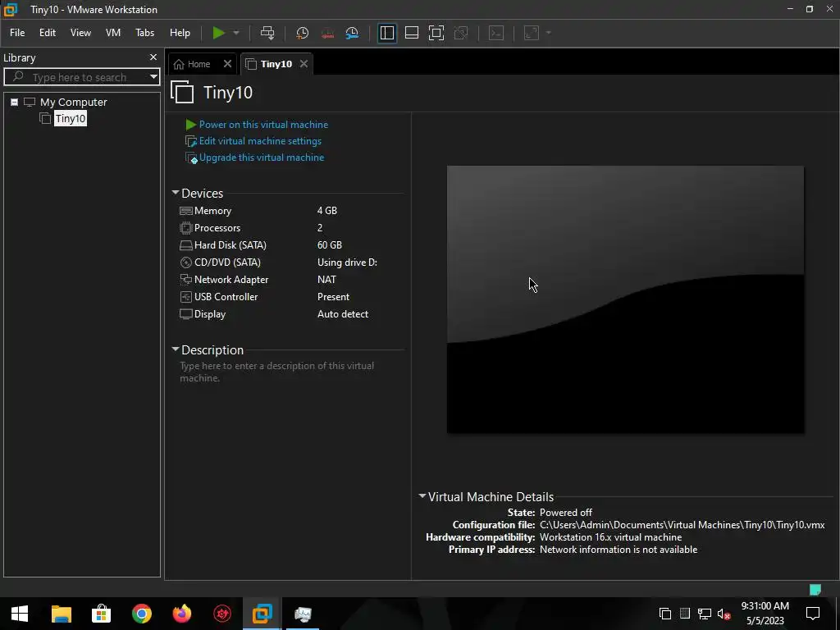Open the View menu

(x=80, y=33)
